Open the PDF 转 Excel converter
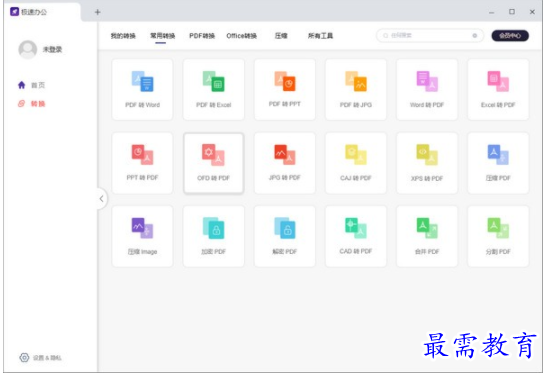545x377 pixels. click(213, 89)
